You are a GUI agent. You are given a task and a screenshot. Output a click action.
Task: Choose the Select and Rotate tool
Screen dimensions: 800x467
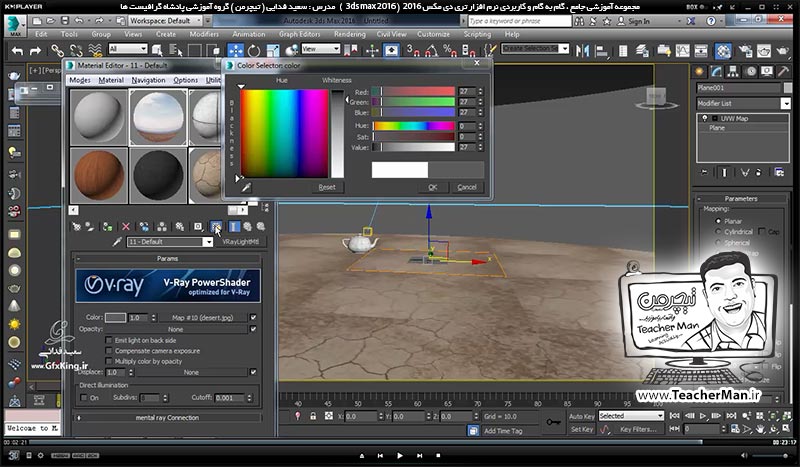(254, 51)
